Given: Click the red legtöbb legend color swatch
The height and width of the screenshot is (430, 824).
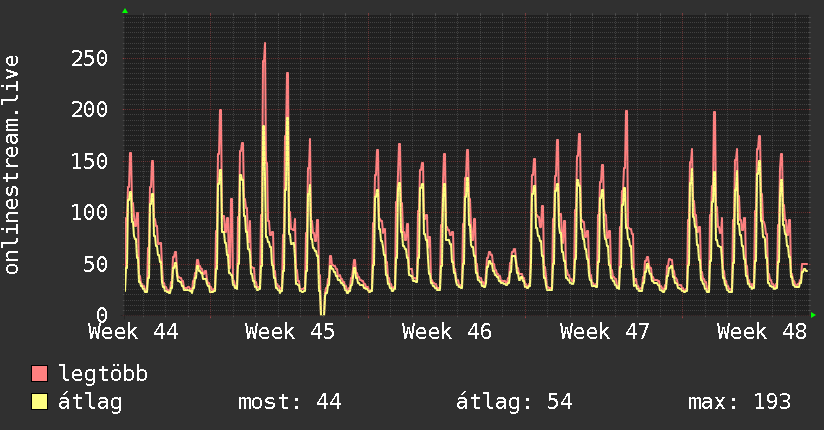Looking at the screenshot, I should pyautogui.click(x=39, y=373).
